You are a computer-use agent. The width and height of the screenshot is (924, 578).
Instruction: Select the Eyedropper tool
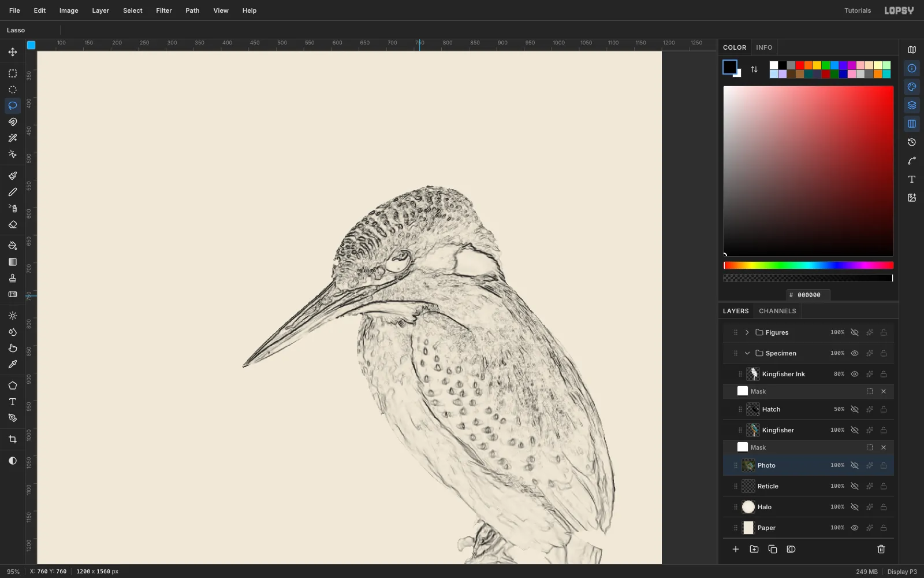pyautogui.click(x=13, y=364)
